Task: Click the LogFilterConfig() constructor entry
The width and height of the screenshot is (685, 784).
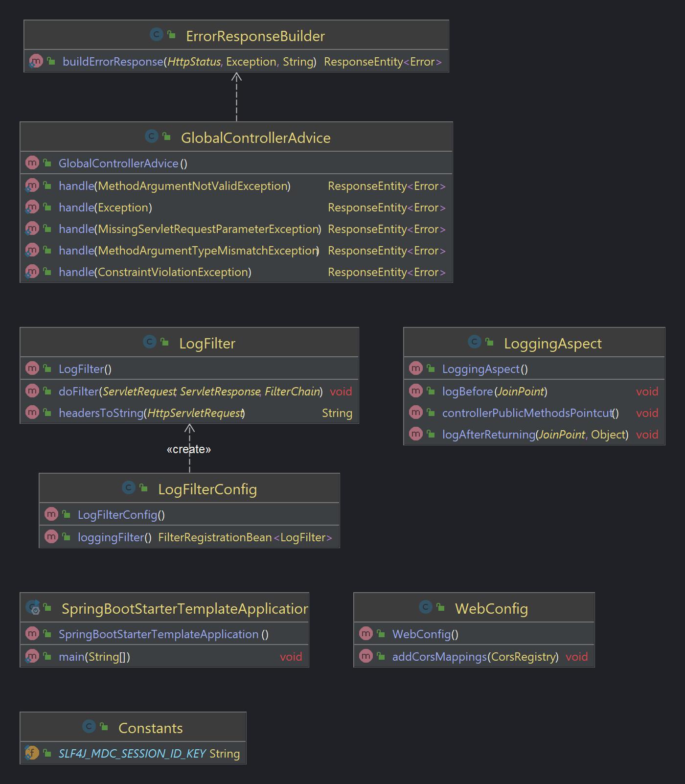Action: pyautogui.click(x=121, y=515)
